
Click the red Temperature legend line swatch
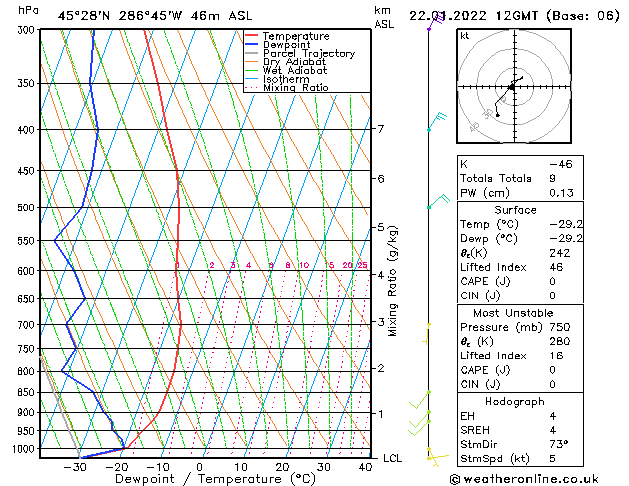[x=252, y=35]
